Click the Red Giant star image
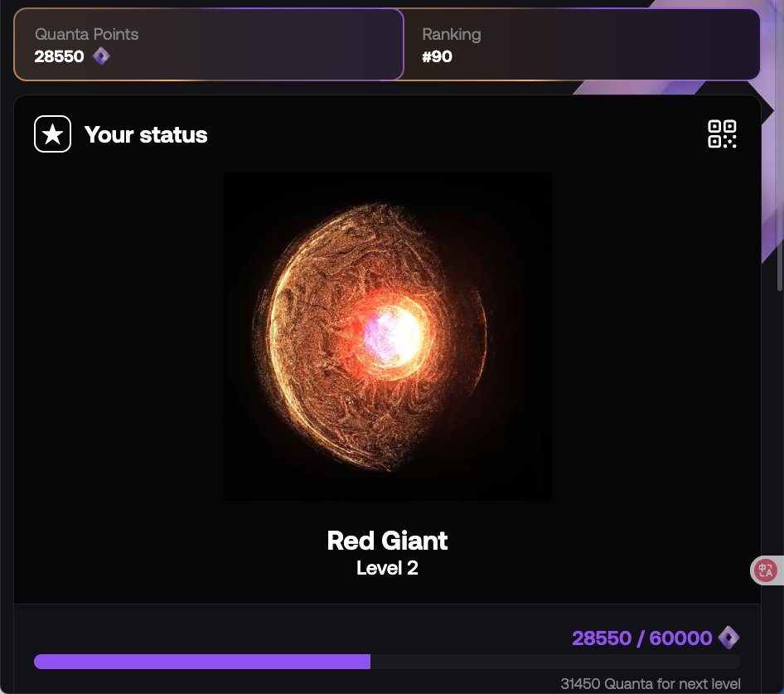Image resolution: width=784 pixels, height=694 pixels. (x=388, y=337)
